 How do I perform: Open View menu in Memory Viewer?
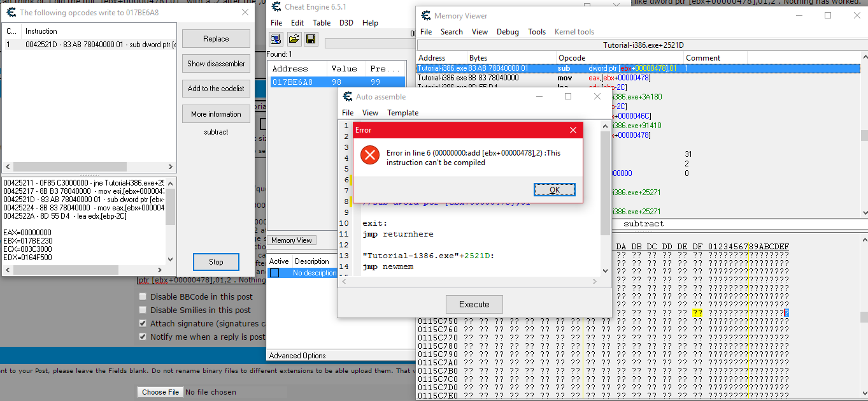pyautogui.click(x=480, y=32)
